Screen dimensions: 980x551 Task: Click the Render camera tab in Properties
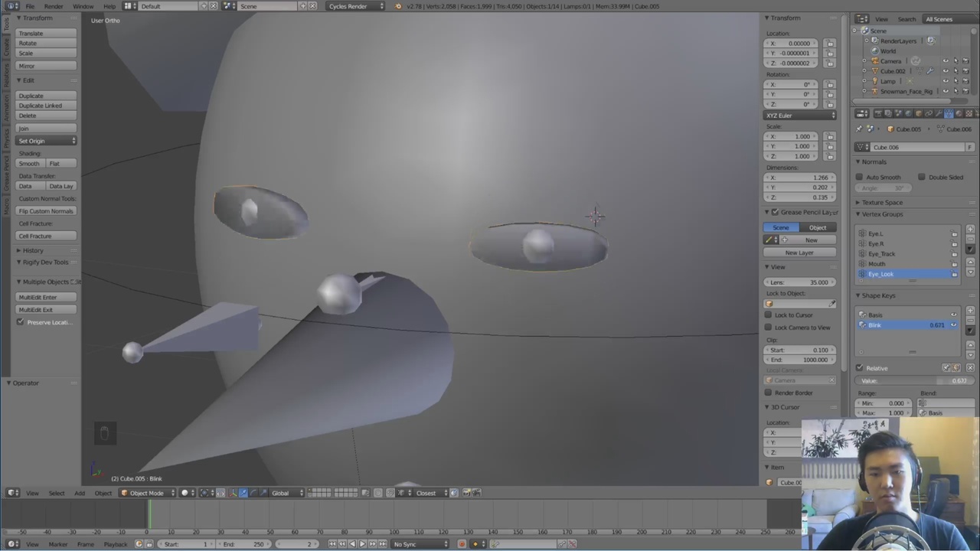[879, 113]
